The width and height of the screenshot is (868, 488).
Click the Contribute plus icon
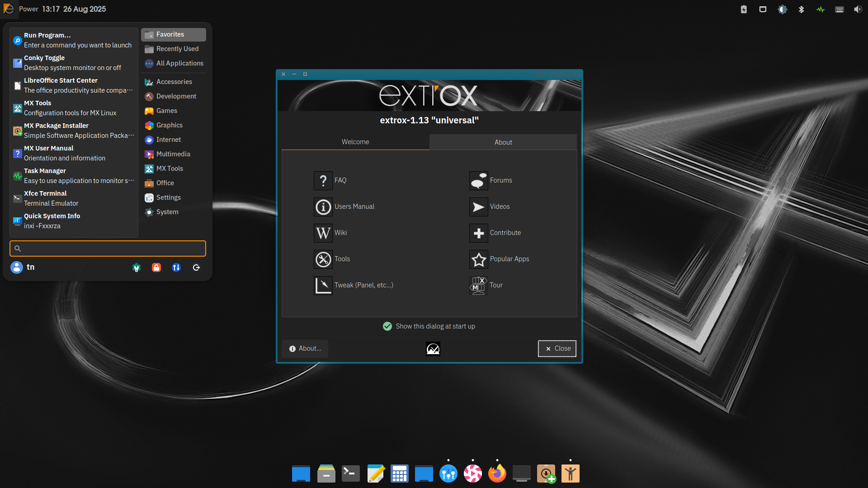[478, 233]
